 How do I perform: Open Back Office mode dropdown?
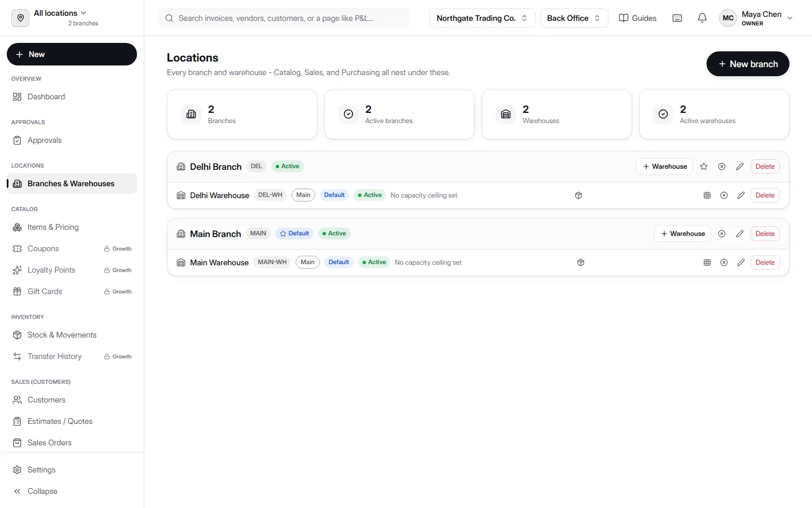[574, 18]
